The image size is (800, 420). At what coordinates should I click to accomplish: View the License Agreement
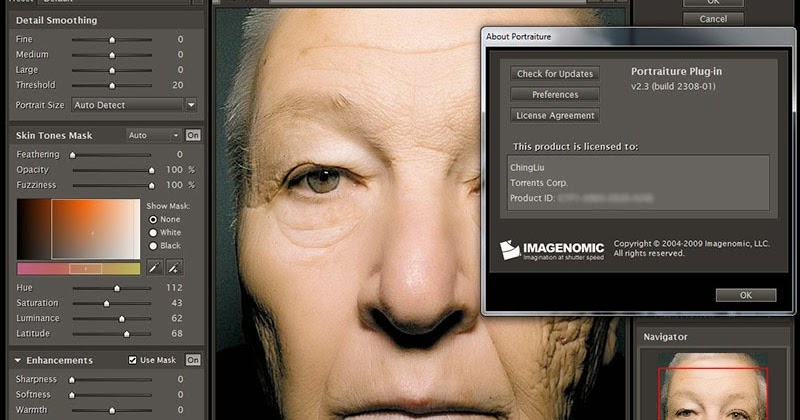555,115
